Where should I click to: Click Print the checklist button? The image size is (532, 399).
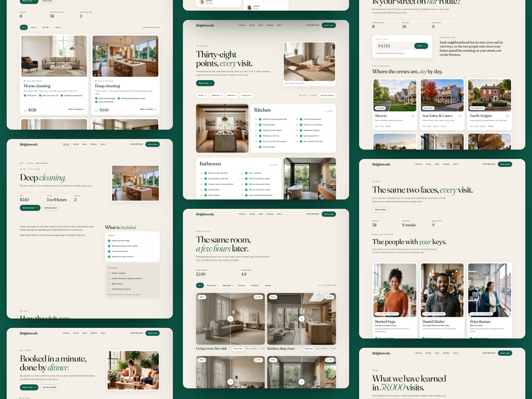click(327, 95)
